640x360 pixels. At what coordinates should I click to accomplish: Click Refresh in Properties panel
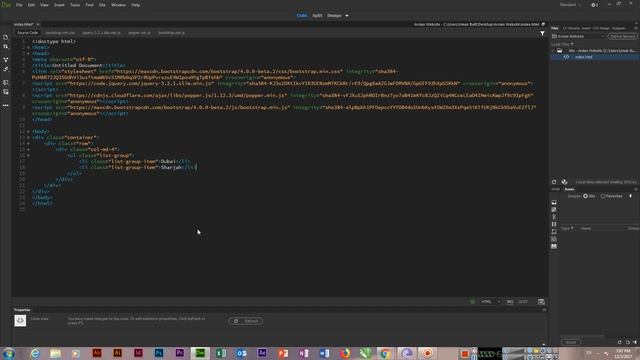point(246,321)
